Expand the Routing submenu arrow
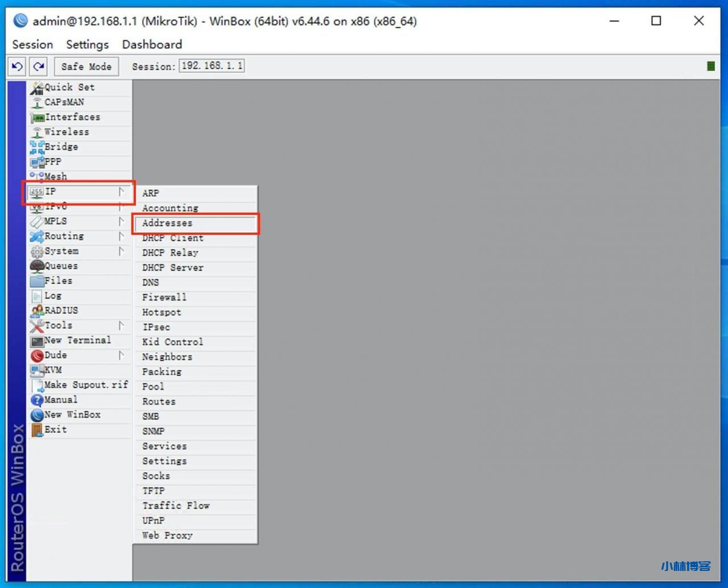This screenshot has width=728, height=588. coord(121,236)
